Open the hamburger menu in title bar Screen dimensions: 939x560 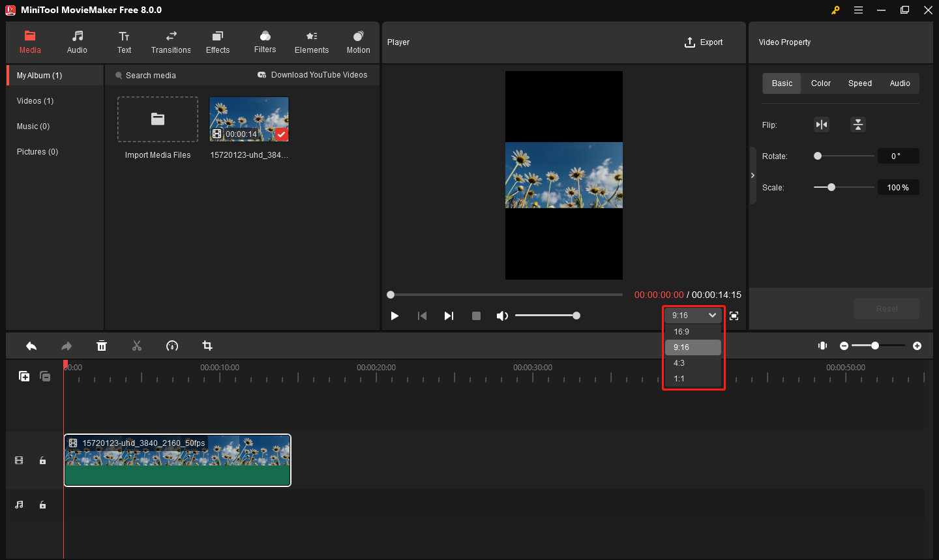tap(859, 10)
